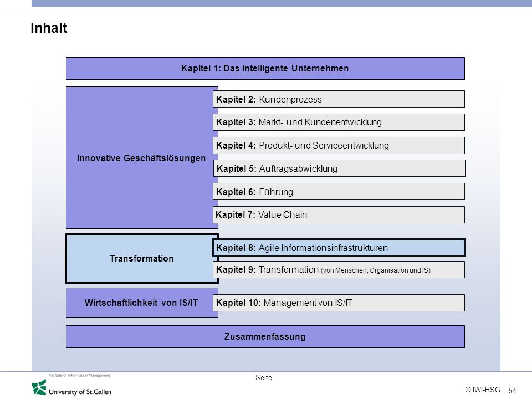Open 'Kapitel 2: Kundenprozess' entry

(x=339, y=99)
